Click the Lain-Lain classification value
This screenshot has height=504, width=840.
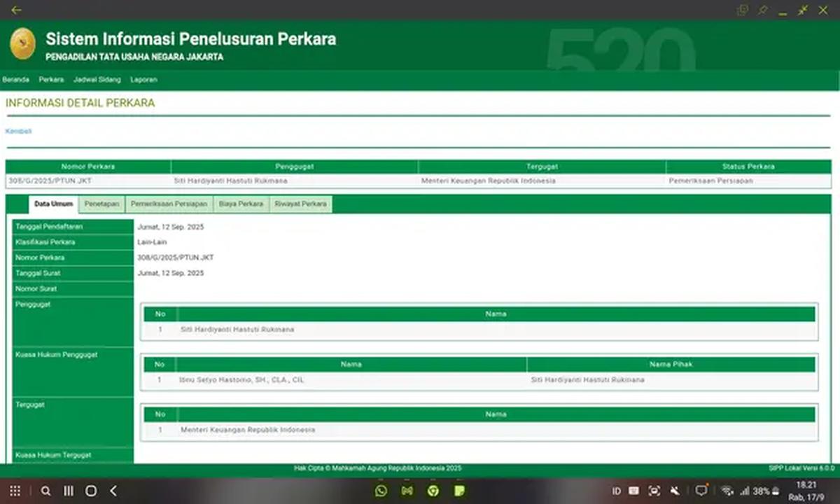(x=152, y=242)
